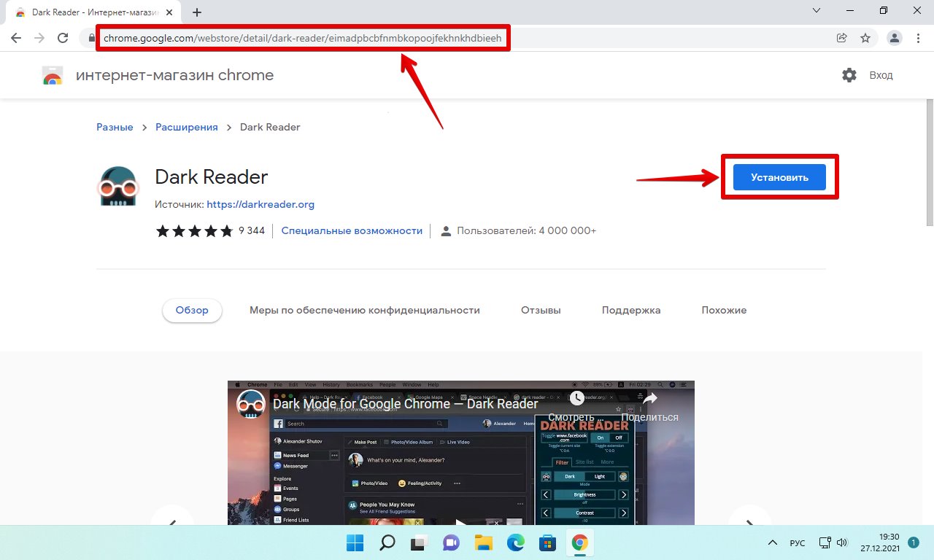Click the video channel avatar icon

pyautogui.click(x=251, y=404)
